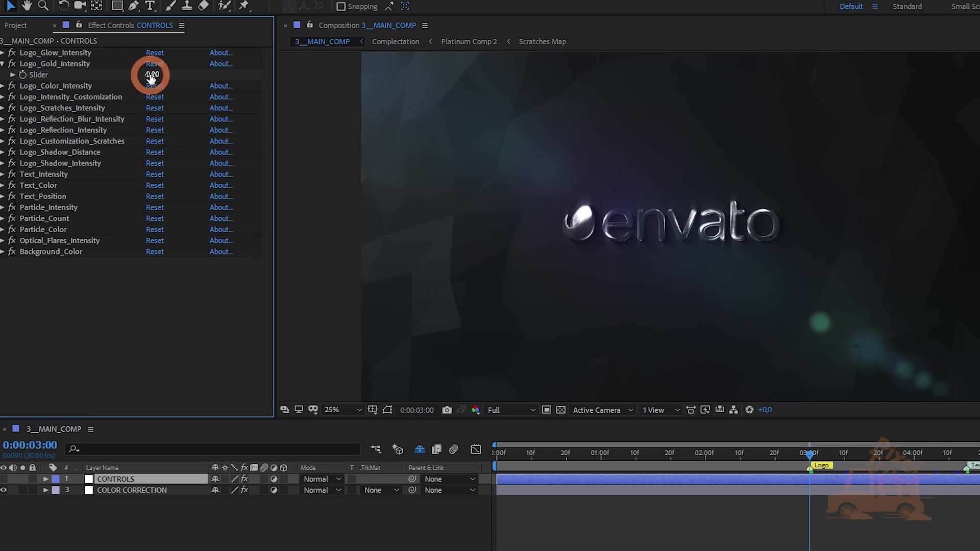Click Reset Exposure icon in viewer
The image size is (980, 551).
point(749,410)
